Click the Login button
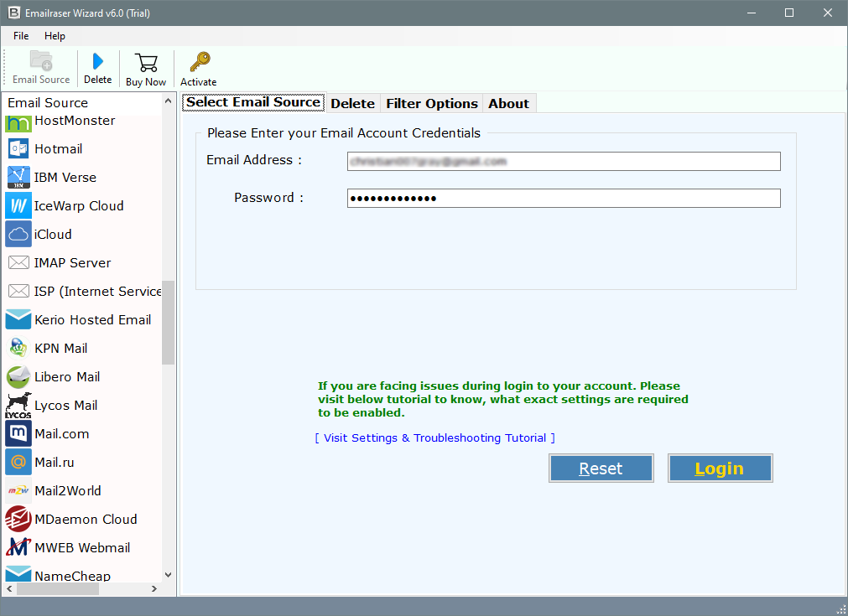This screenshot has height=616, width=848. (720, 468)
